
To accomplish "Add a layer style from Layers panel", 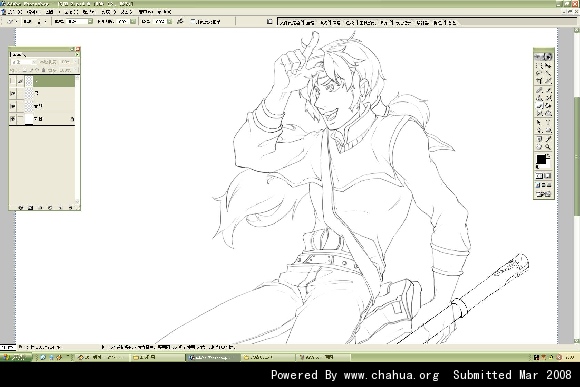I will click(x=21, y=208).
